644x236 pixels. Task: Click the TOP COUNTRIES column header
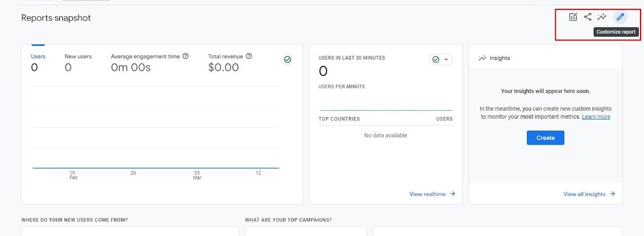(x=339, y=119)
